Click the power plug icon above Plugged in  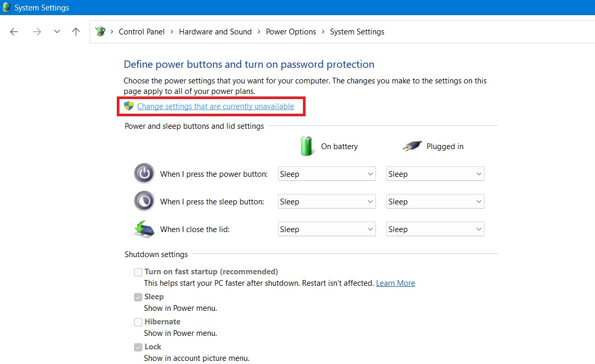click(412, 146)
